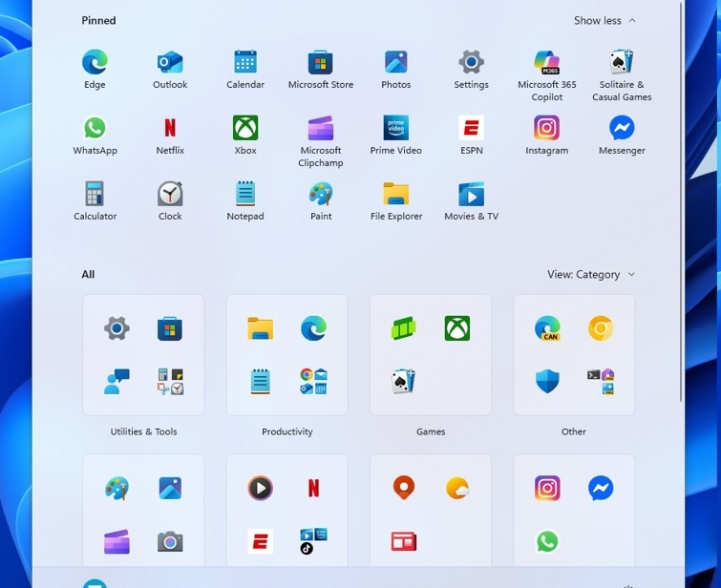Click the Start menu vertical scrollbar
Screen dimensions: 721x588
click(681, 202)
